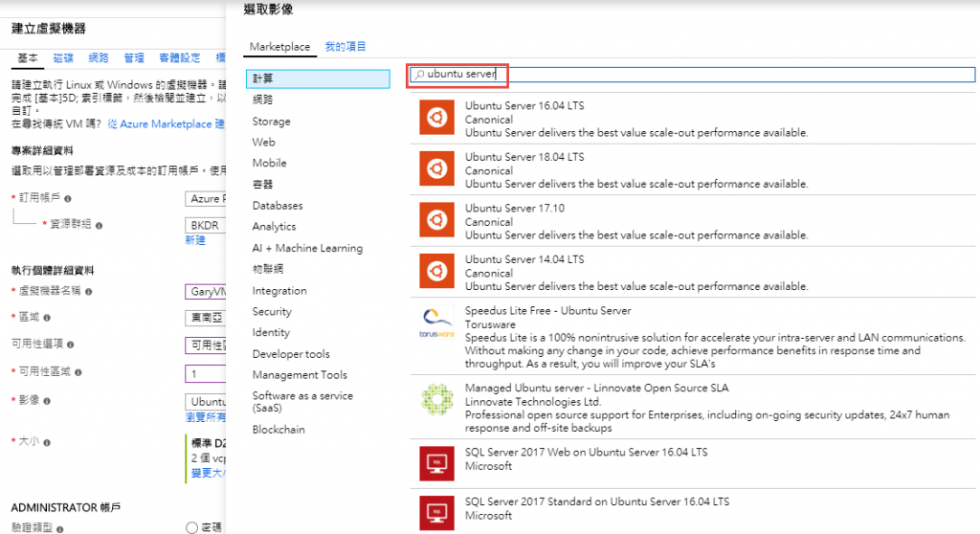Viewport: 980px width, 534px height.
Task: Click the search magnifier icon in search box
Action: tap(419, 75)
